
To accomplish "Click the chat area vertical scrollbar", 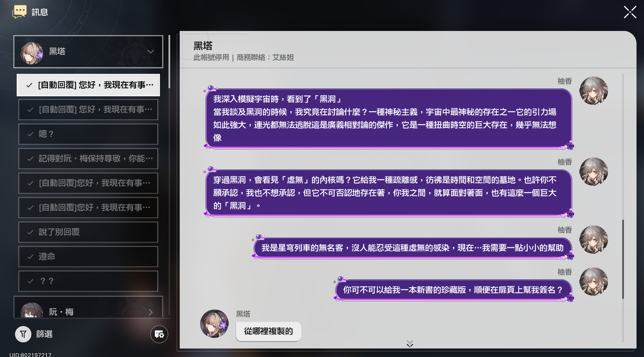I will (x=623, y=259).
